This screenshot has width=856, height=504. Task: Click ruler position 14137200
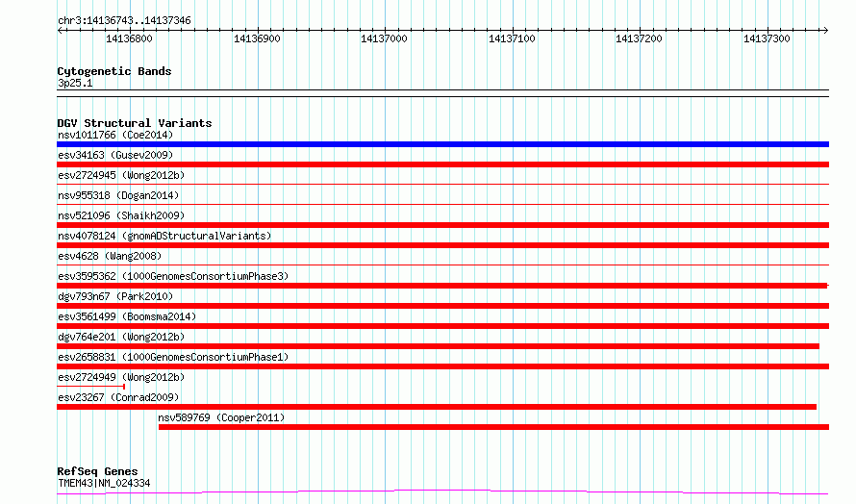pyautogui.click(x=640, y=38)
